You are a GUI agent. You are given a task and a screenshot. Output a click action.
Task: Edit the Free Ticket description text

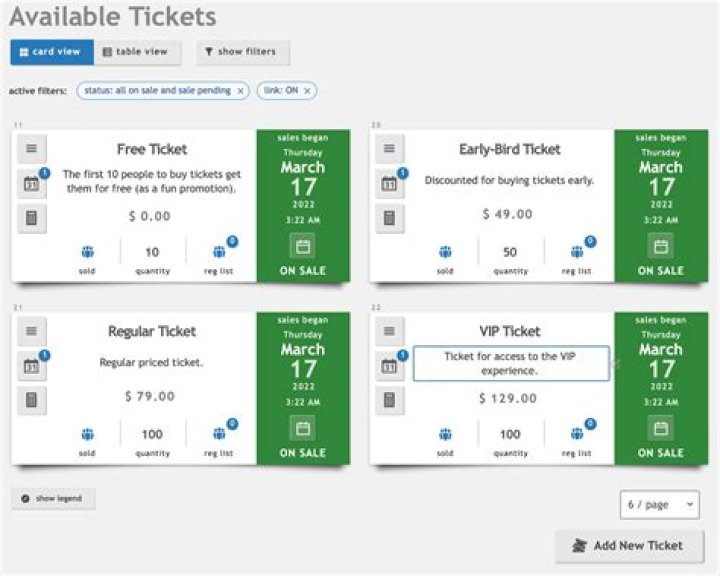coord(152,181)
